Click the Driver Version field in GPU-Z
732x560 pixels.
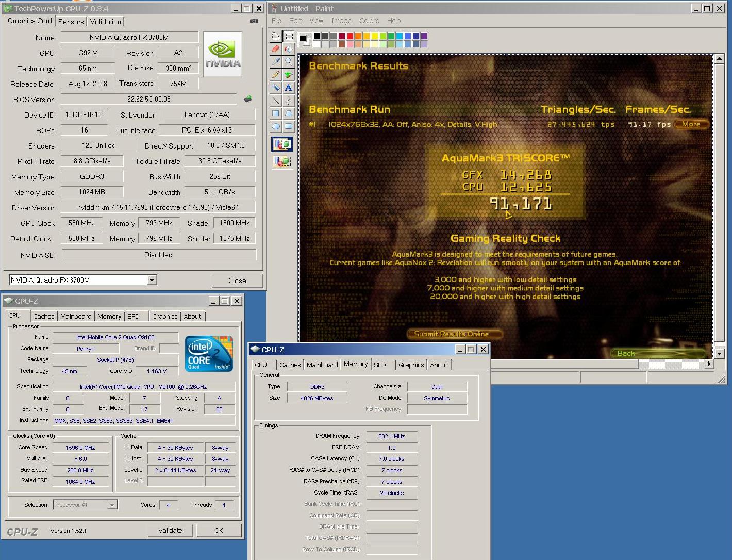[158, 207]
